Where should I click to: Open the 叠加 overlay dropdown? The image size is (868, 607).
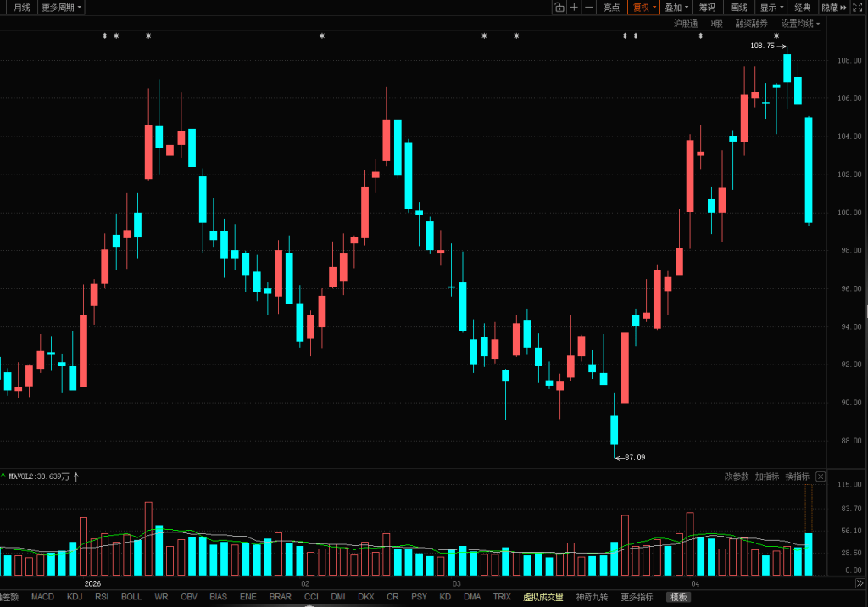pos(676,8)
